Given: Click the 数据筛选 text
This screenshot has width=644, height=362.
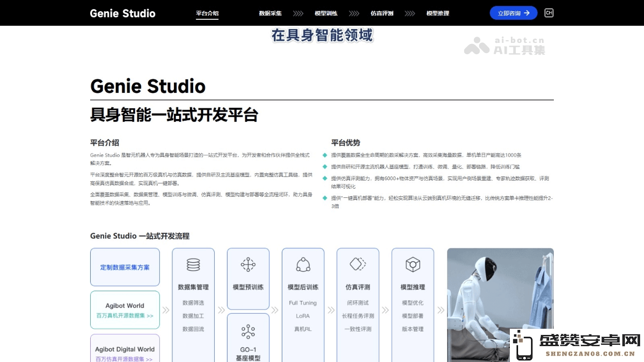Looking at the screenshot, I should pyautogui.click(x=193, y=303).
